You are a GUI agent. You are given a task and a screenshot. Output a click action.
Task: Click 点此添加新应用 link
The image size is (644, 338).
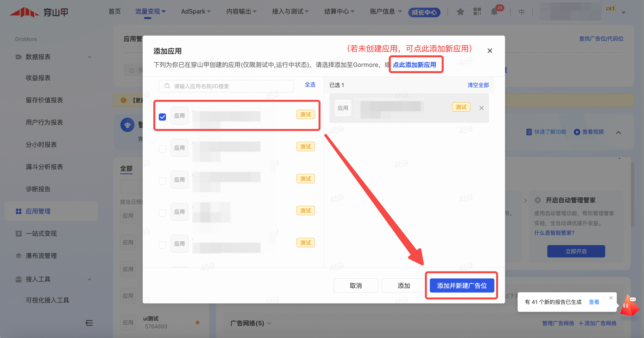[x=414, y=65]
